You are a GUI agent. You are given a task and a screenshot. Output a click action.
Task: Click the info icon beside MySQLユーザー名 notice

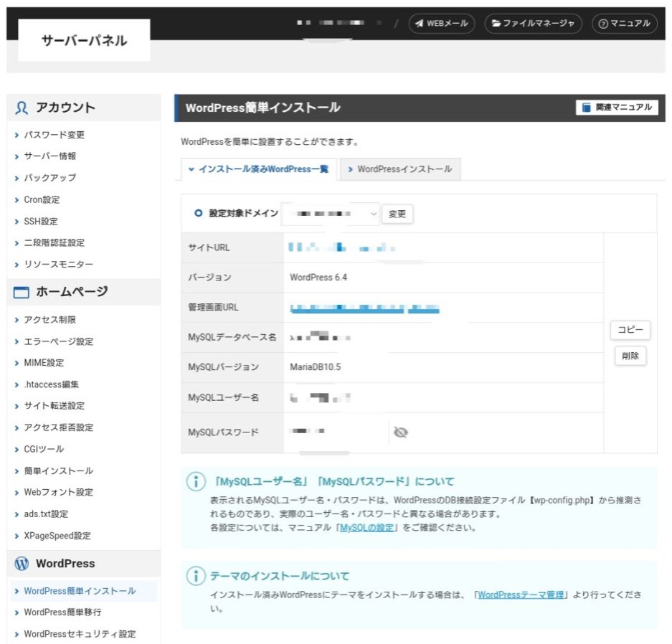click(196, 482)
